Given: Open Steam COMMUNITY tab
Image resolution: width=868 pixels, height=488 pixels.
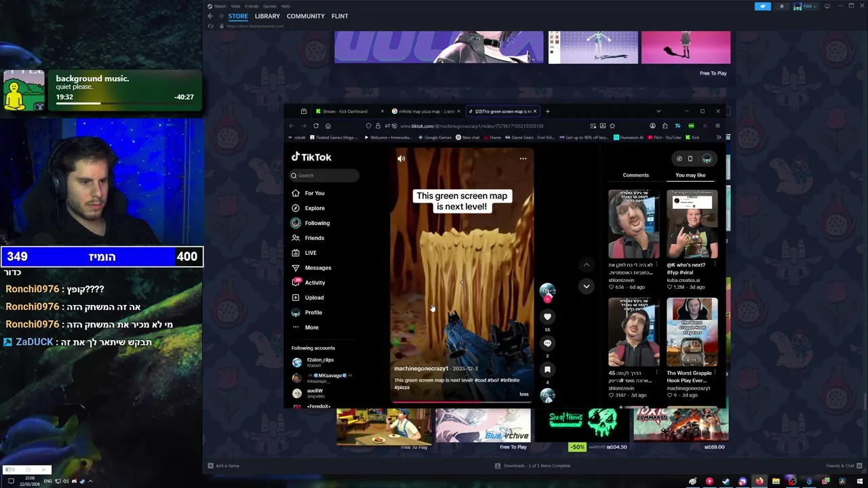Looking at the screenshot, I should click(305, 16).
